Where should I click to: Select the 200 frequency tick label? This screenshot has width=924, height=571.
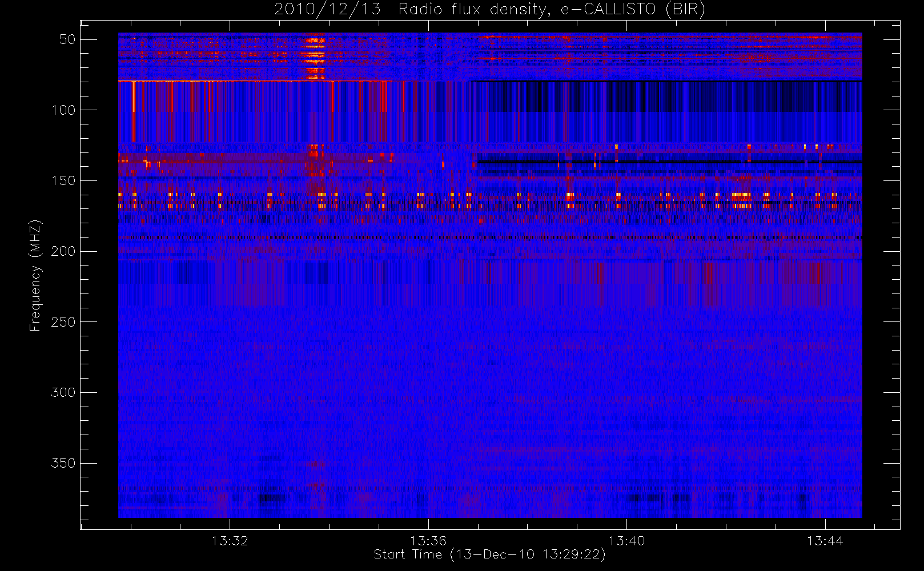63,251
